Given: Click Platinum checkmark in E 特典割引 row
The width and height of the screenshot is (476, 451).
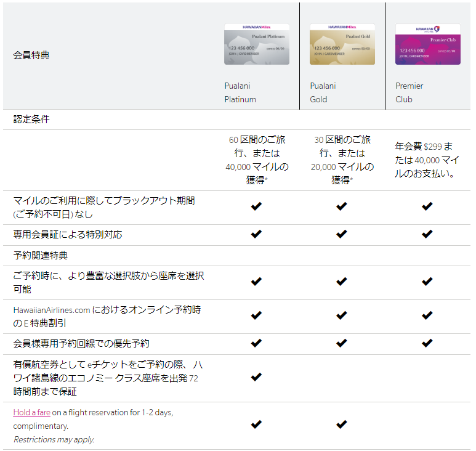Looking at the screenshot, I should pyautogui.click(x=256, y=315).
